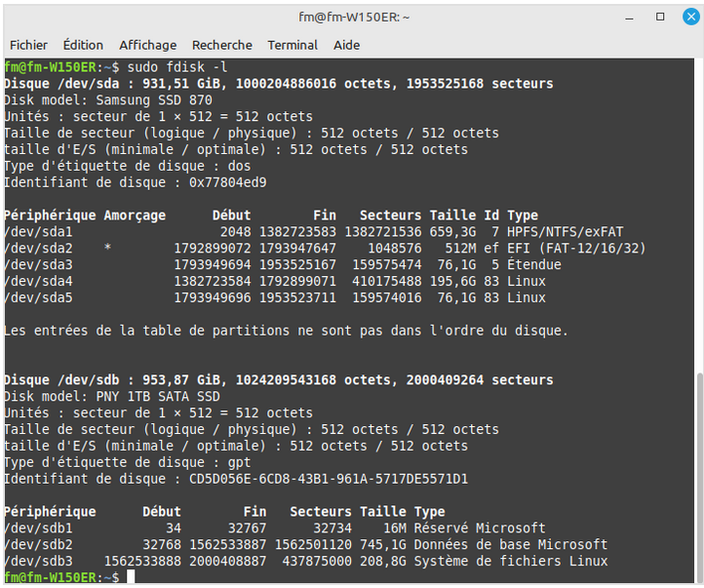Click the terminal vertical scrollbar thumb

pos(699,477)
